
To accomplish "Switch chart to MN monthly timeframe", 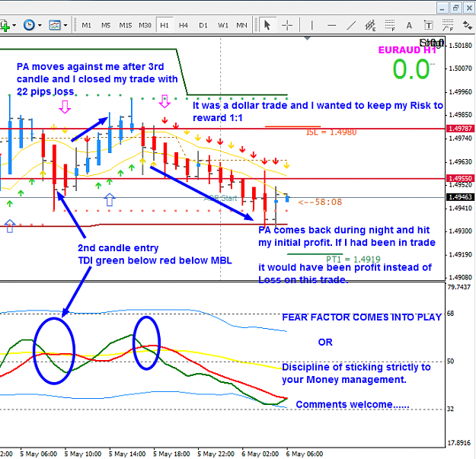I will (241, 25).
